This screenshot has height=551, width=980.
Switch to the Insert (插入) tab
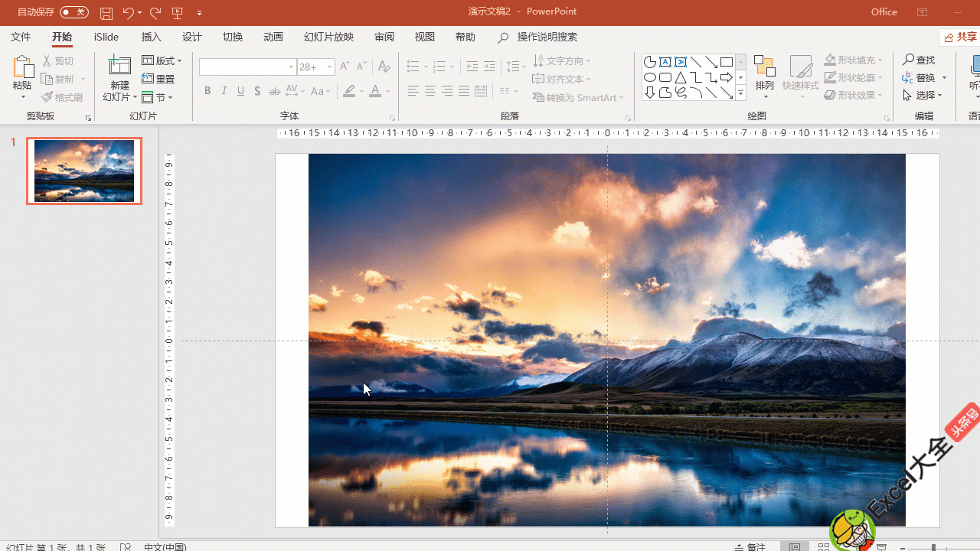point(152,37)
